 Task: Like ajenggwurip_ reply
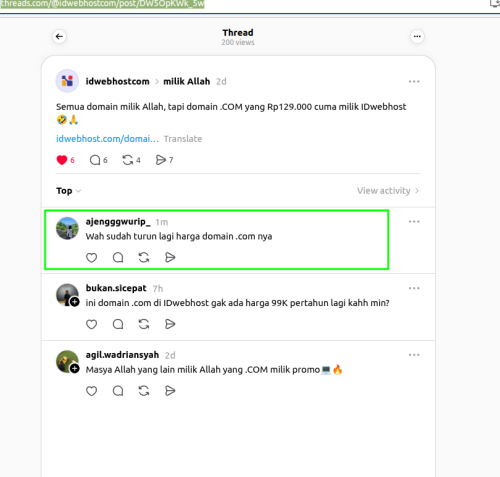point(91,257)
